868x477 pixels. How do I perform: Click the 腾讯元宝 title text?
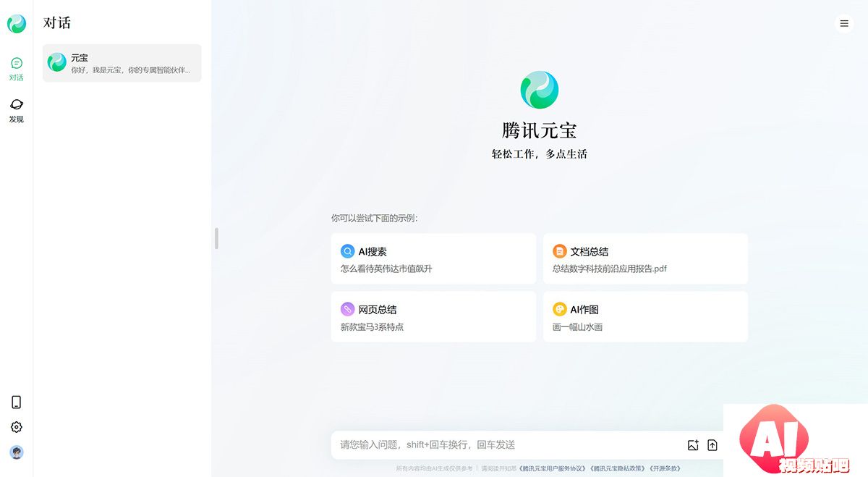click(x=540, y=130)
